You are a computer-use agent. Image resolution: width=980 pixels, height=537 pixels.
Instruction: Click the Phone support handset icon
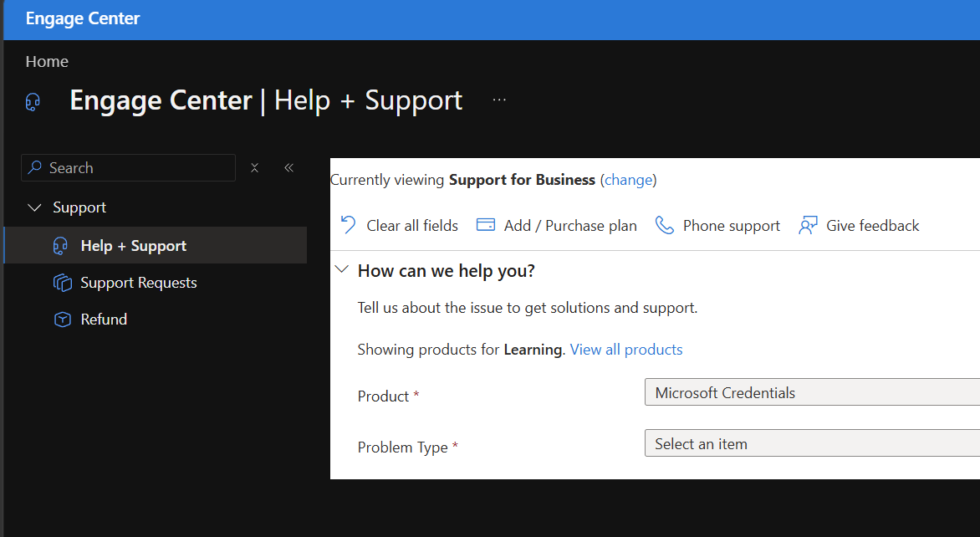[x=665, y=225]
